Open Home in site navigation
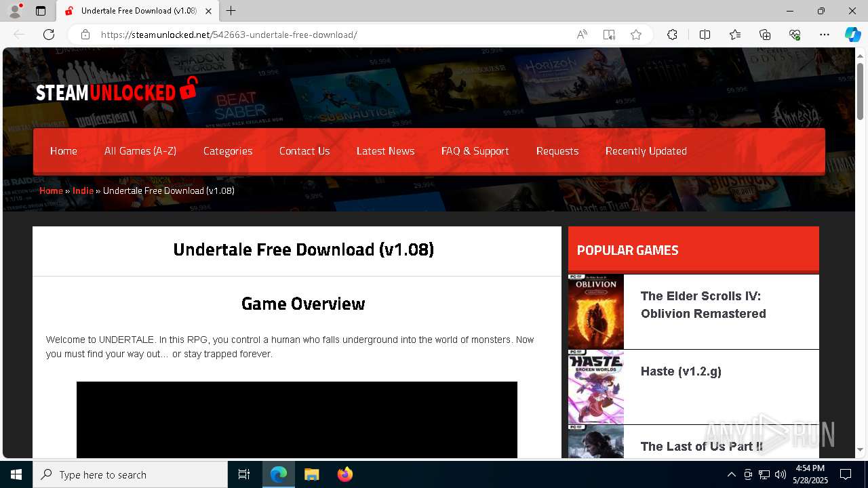Viewport: 868px width, 488px height. tap(64, 151)
